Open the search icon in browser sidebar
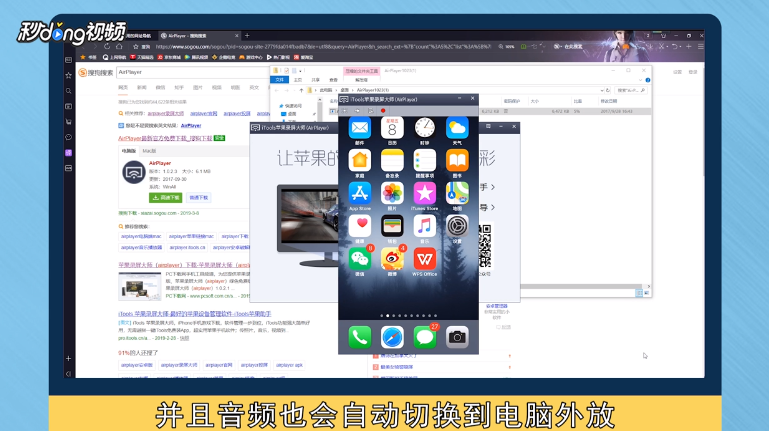 click(x=69, y=91)
